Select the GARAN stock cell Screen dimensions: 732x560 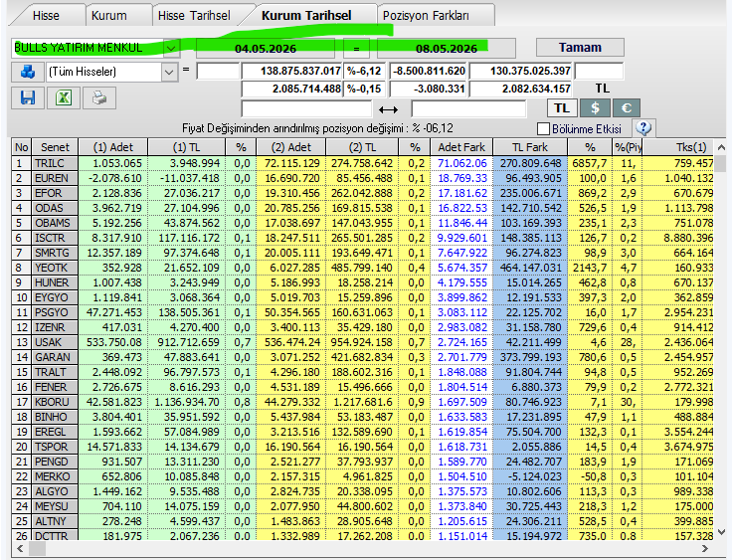pos(55,357)
